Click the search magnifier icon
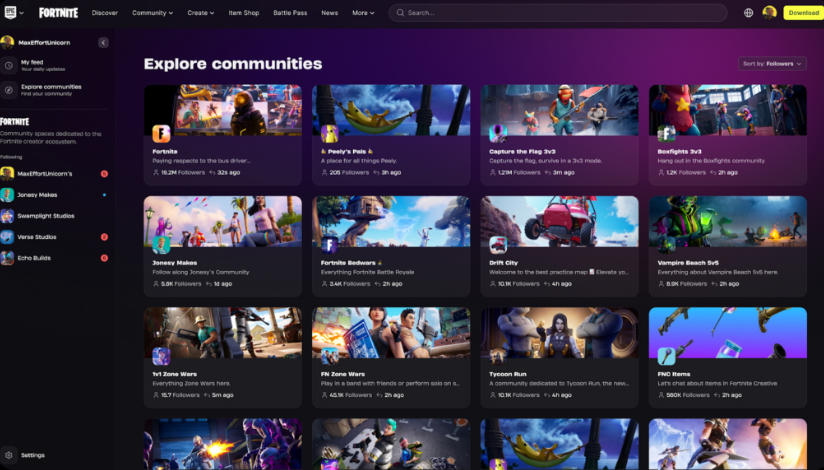 (x=400, y=13)
